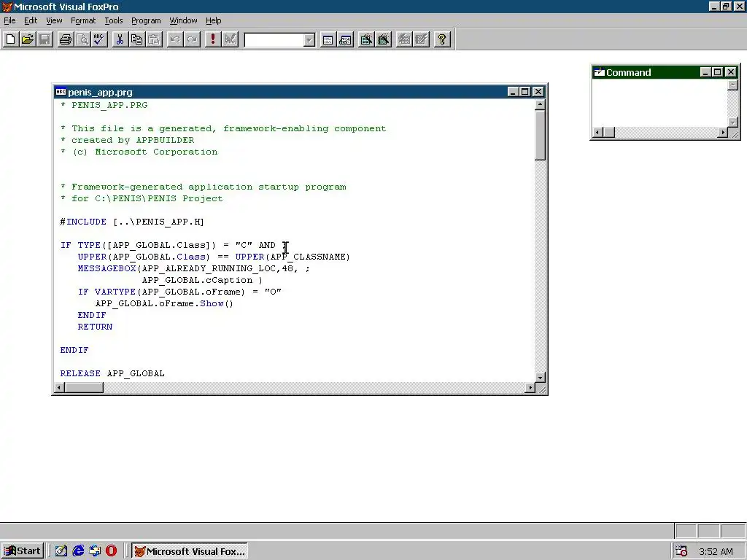Click the quick launch icon left of Opera
This screenshot has height=560, width=747.
[x=95, y=551]
